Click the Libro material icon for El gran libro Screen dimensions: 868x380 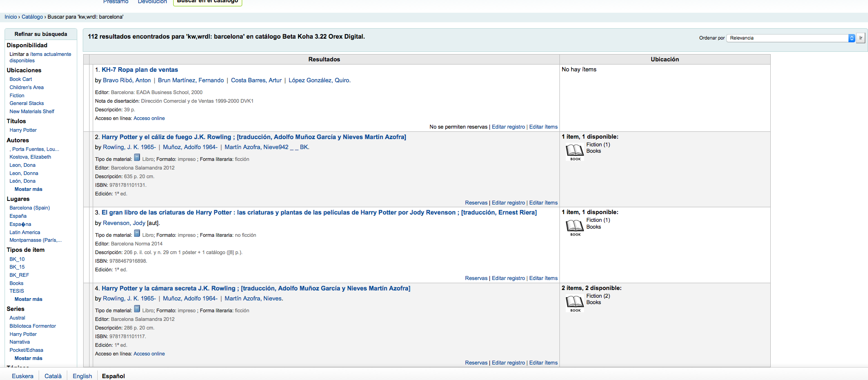[x=137, y=234]
